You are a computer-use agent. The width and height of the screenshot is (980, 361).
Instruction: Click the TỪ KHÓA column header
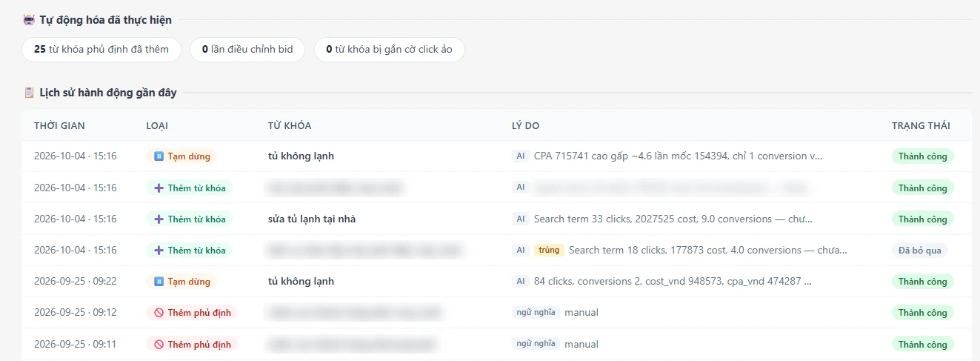(290, 126)
